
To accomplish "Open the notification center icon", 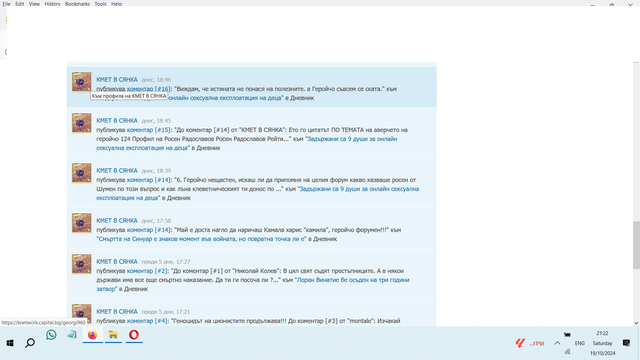I will point(627,343).
